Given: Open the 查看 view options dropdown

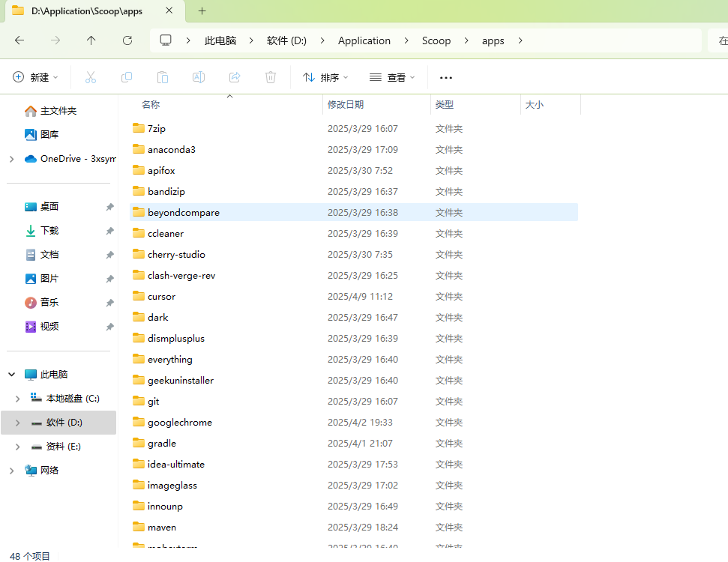Looking at the screenshot, I should [392, 77].
